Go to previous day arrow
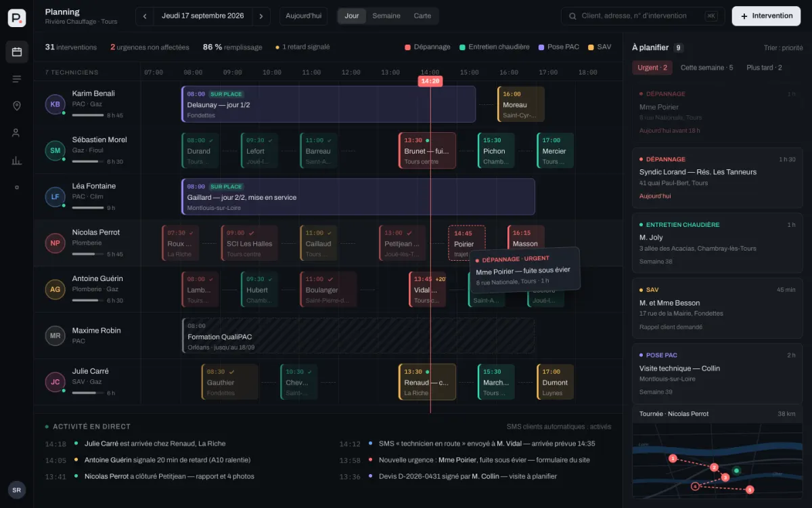 (145, 16)
